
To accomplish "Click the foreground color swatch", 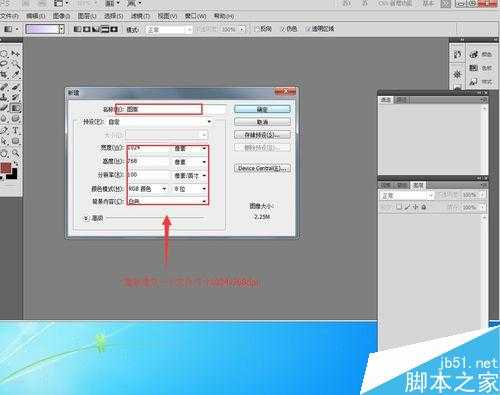I will click(x=6, y=168).
